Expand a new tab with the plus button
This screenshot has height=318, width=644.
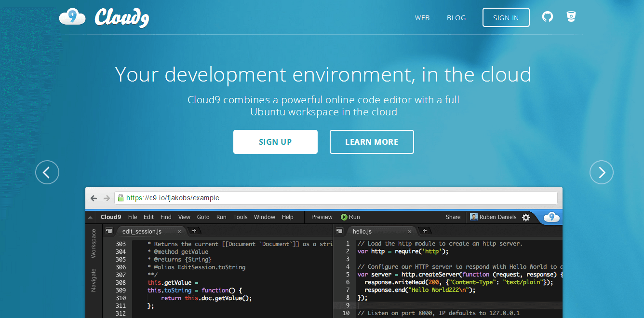click(x=194, y=231)
